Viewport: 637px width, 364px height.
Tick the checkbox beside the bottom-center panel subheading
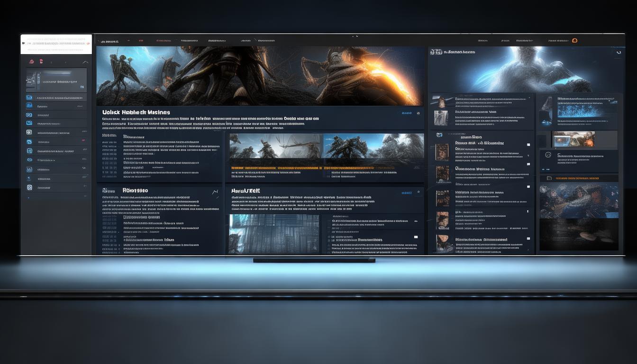click(x=416, y=237)
